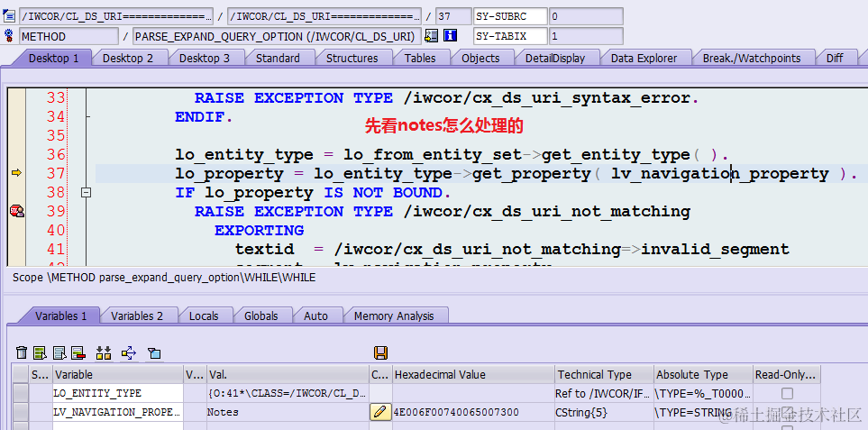The width and height of the screenshot is (868, 430).
Task: Click the green table export icon
Action: click(x=40, y=352)
